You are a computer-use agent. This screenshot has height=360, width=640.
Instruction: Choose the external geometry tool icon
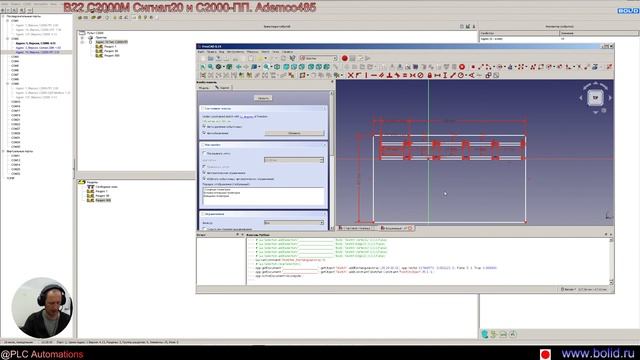click(595, 67)
